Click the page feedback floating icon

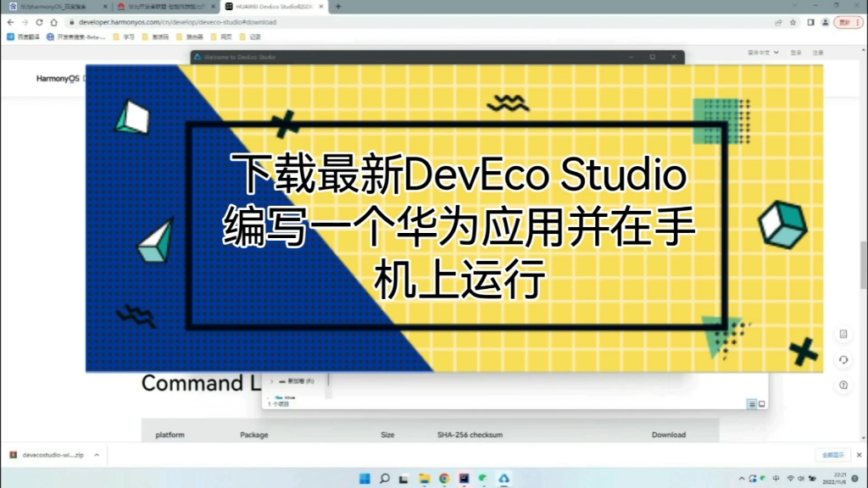pos(843,334)
